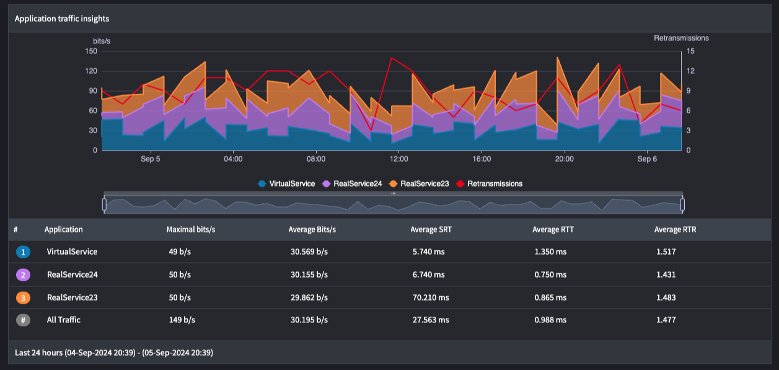Click average RTR value 1.483
This screenshot has height=370, width=780.
coord(666,298)
